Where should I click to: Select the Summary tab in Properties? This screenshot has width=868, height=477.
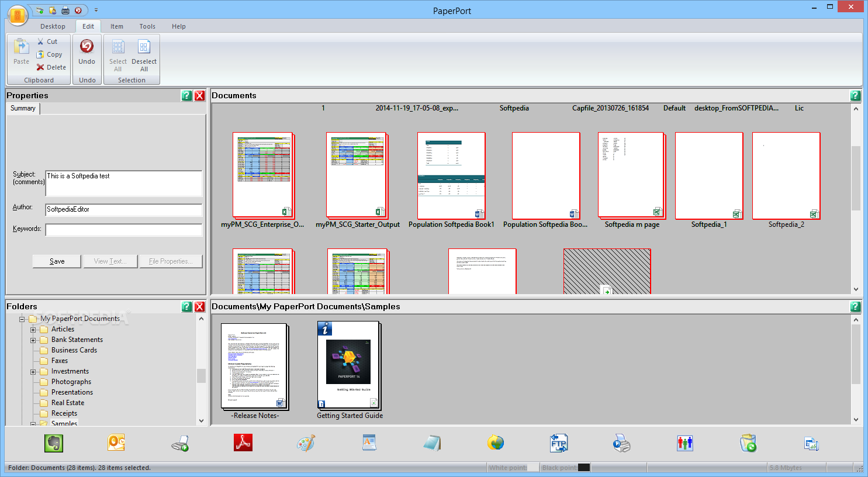23,108
